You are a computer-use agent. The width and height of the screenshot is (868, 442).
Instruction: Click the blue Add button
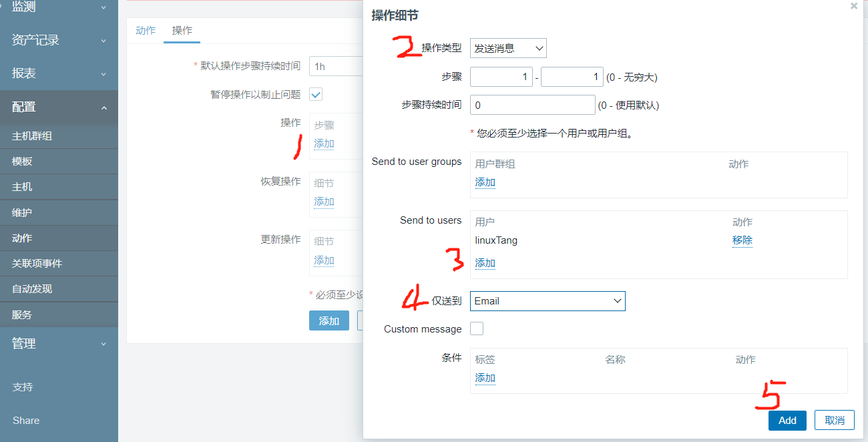(x=787, y=420)
